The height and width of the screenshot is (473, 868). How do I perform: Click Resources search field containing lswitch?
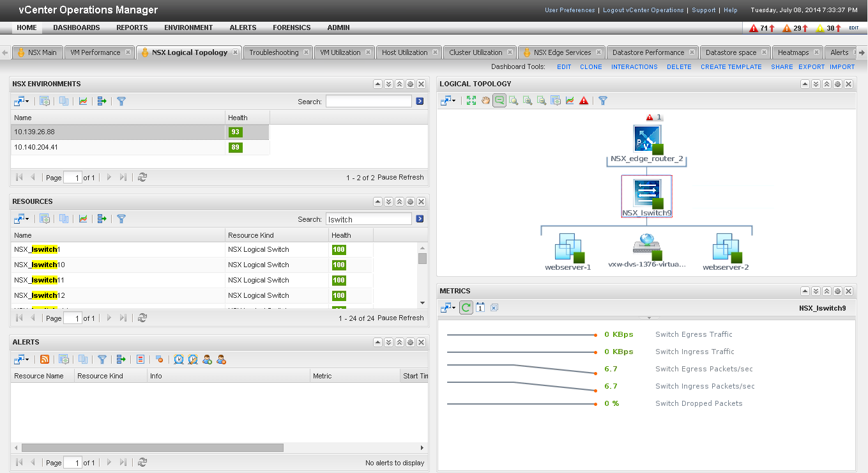click(369, 219)
